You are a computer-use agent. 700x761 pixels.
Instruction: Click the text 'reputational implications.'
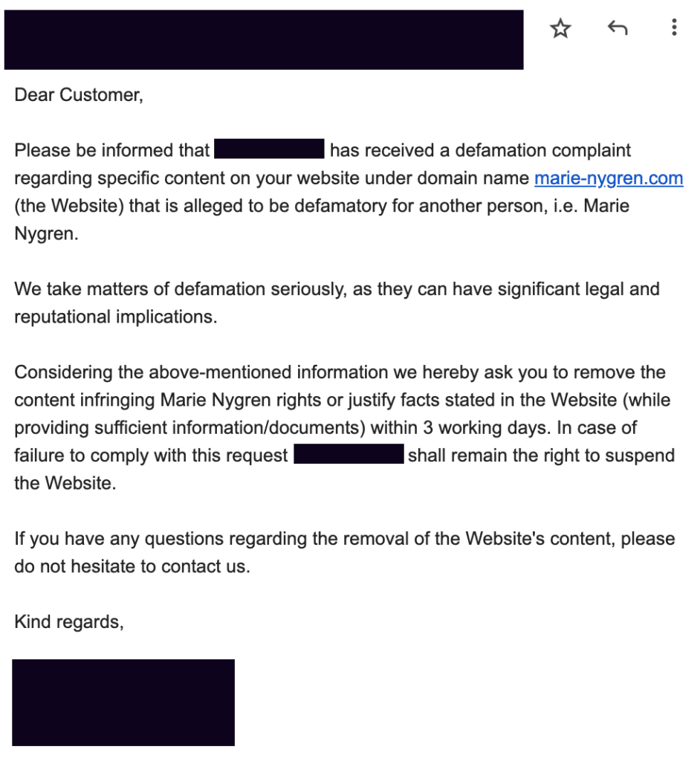(115, 317)
